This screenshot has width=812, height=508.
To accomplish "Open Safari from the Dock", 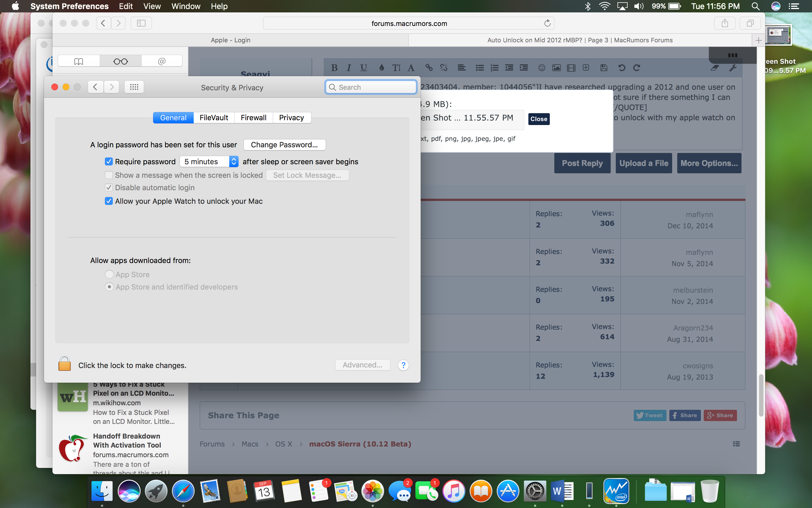I will 183,491.
